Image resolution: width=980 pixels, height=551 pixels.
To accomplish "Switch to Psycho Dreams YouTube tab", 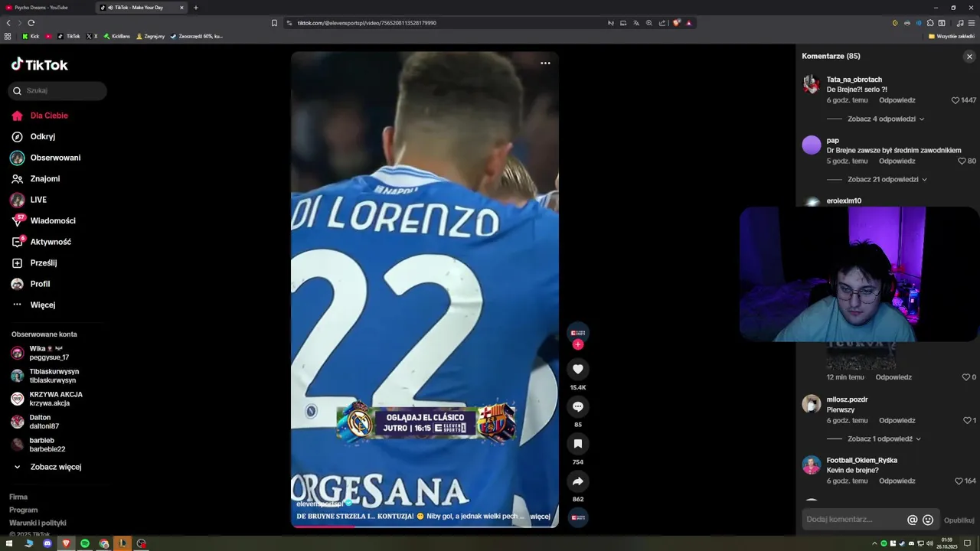I will (46, 8).
